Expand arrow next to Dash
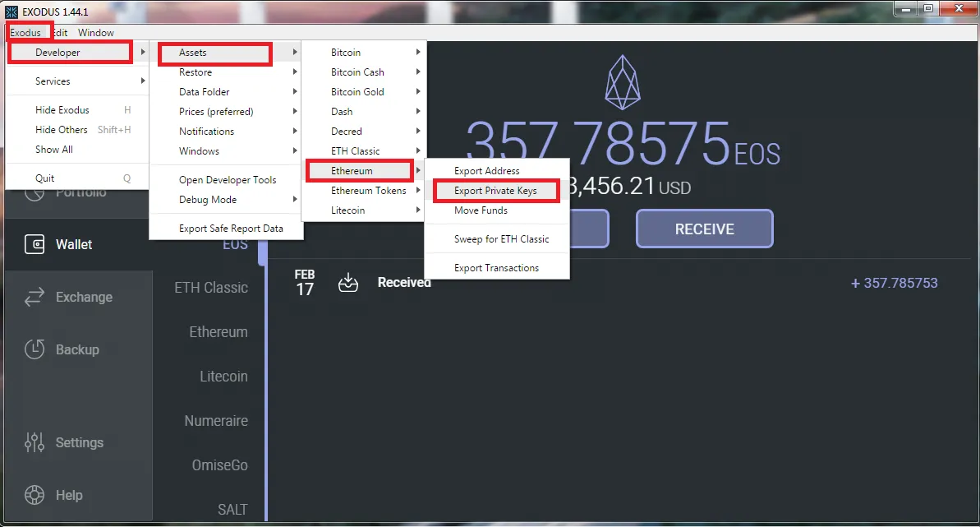The height and width of the screenshot is (527, 980). 418,112
